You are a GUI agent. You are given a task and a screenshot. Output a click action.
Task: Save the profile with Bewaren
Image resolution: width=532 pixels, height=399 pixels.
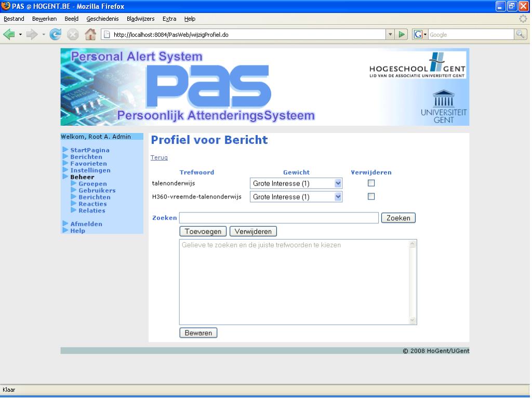point(198,333)
